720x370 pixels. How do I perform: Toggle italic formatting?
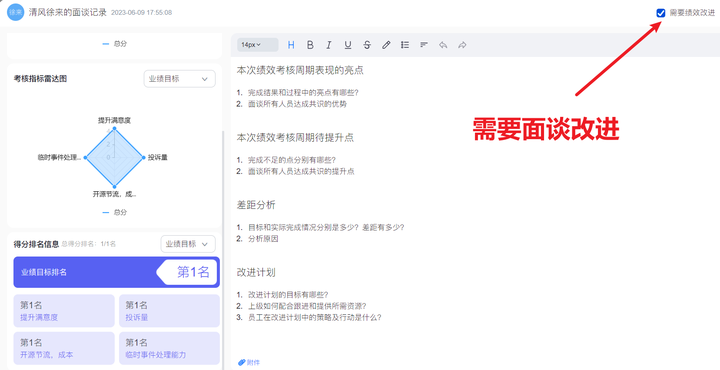(x=329, y=45)
